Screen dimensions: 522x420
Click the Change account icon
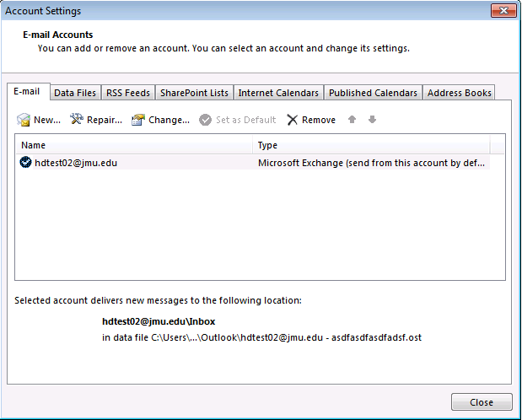pos(138,120)
